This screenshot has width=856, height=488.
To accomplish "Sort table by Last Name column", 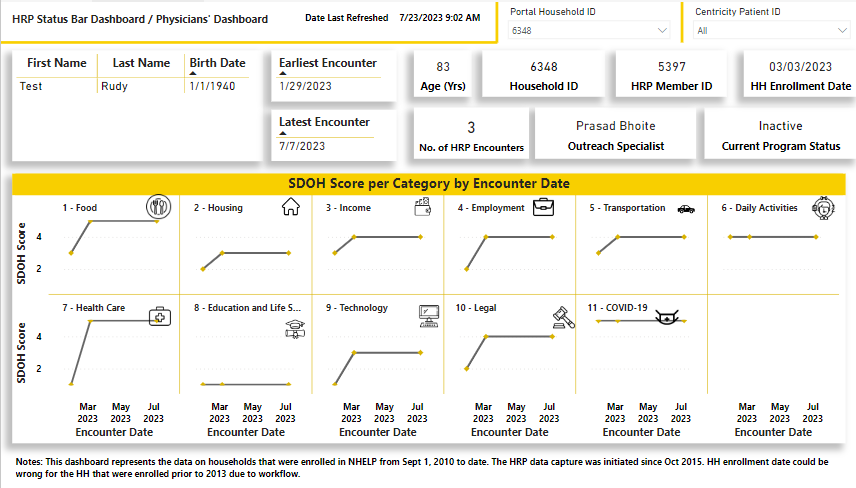I will coord(141,63).
